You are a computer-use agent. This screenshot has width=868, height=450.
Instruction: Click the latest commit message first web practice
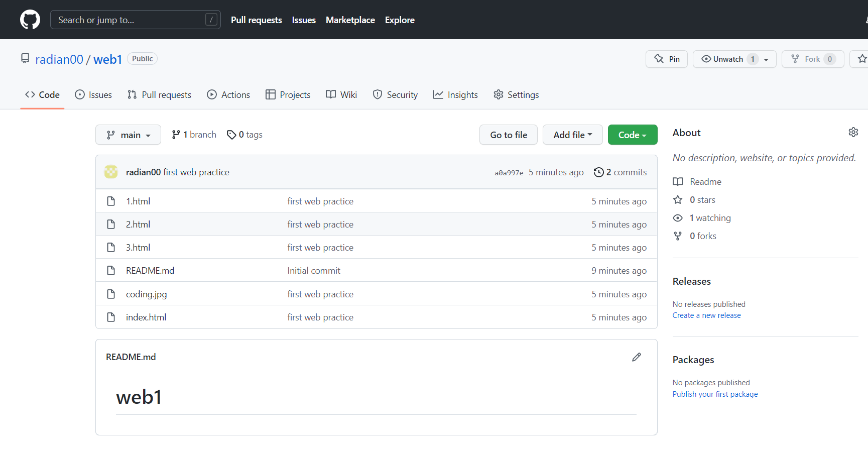(196, 172)
